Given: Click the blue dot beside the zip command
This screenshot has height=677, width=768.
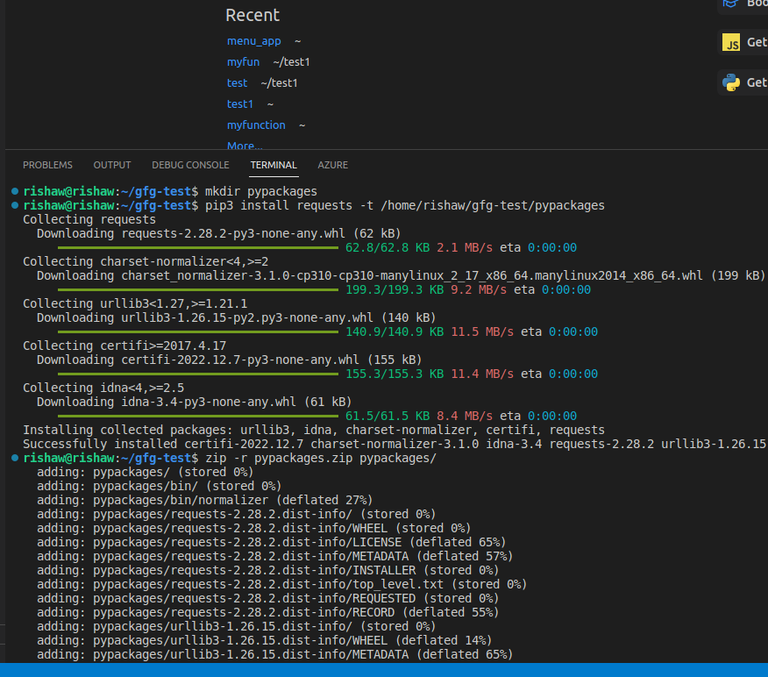Looking at the screenshot, I should 14,457.
